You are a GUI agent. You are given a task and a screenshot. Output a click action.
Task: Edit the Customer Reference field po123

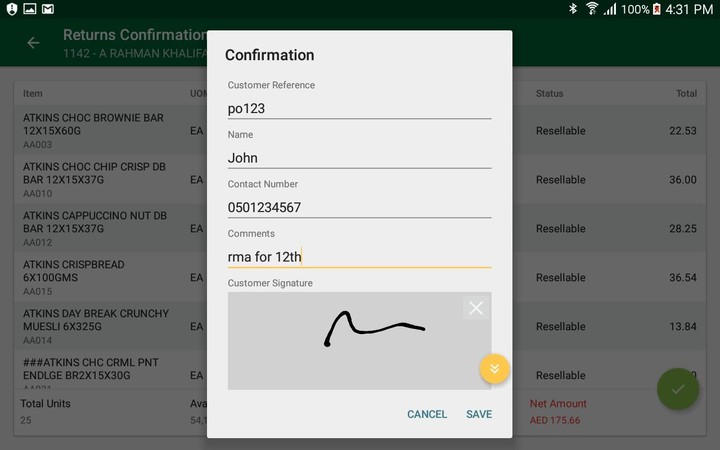[359, 108]
